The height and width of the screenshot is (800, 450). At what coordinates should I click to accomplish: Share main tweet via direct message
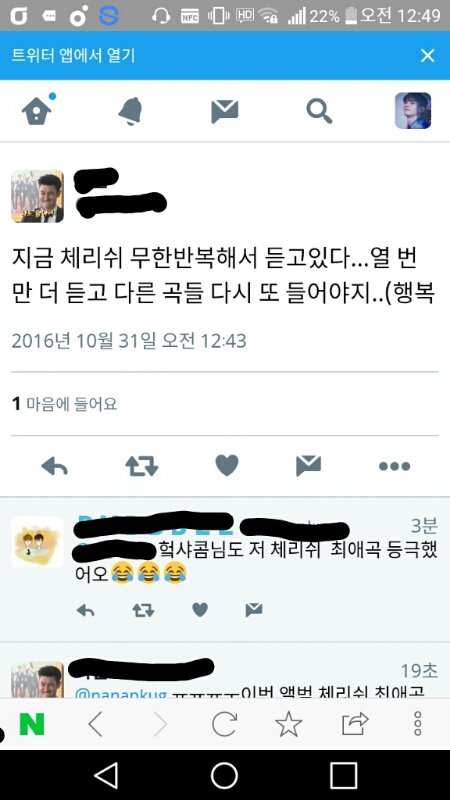(x=309, y=465)
